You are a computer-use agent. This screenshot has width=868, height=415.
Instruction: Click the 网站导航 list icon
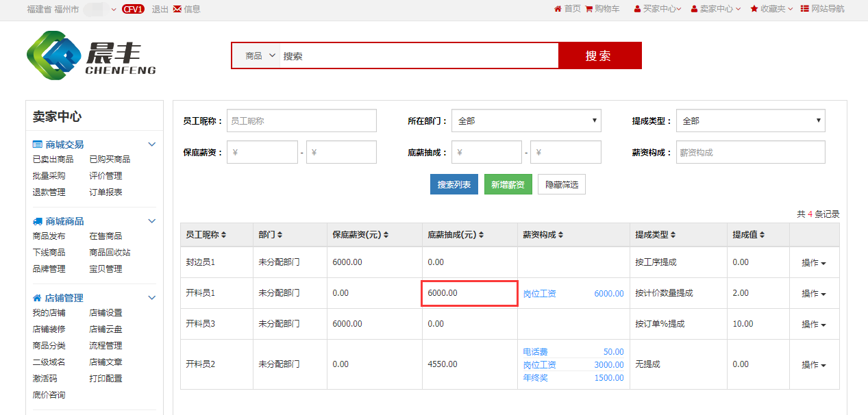point(805,9)
